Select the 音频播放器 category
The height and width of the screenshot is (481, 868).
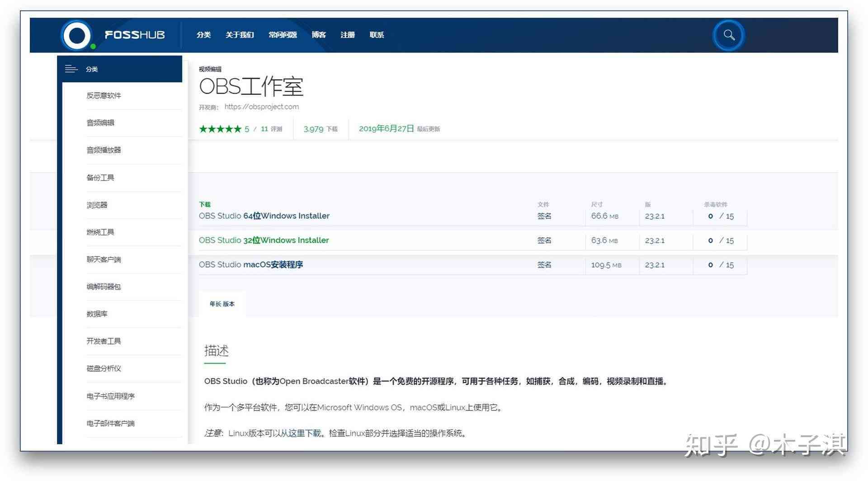[x=104, y=150]
